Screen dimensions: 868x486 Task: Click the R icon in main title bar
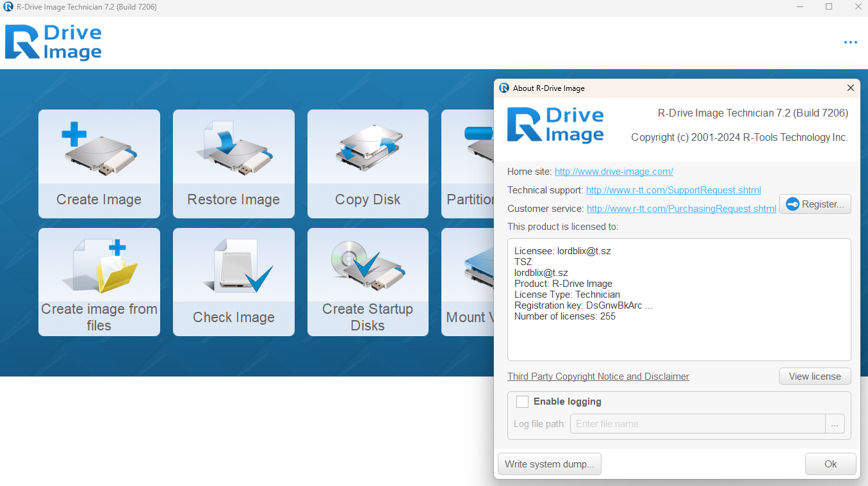tap(8, 7)
